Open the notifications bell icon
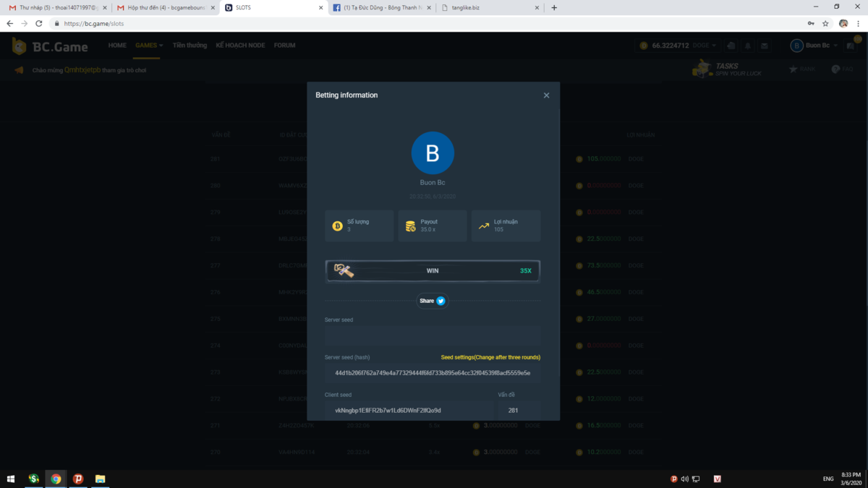 coord(748,46)
